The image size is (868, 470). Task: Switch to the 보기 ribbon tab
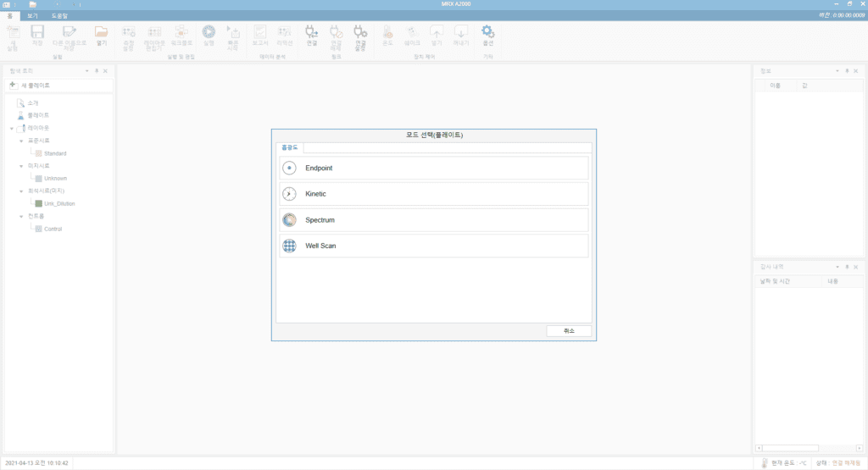coord(32,16)
